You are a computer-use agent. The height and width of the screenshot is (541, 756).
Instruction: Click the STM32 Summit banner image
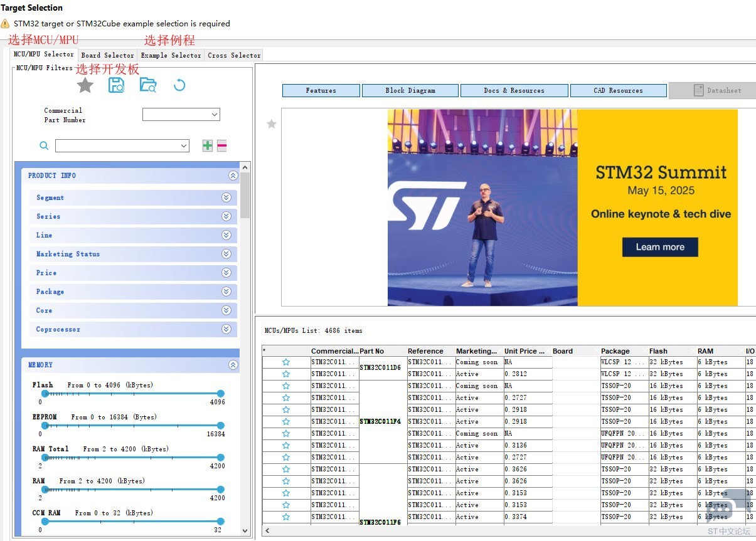tap(562, 207)
